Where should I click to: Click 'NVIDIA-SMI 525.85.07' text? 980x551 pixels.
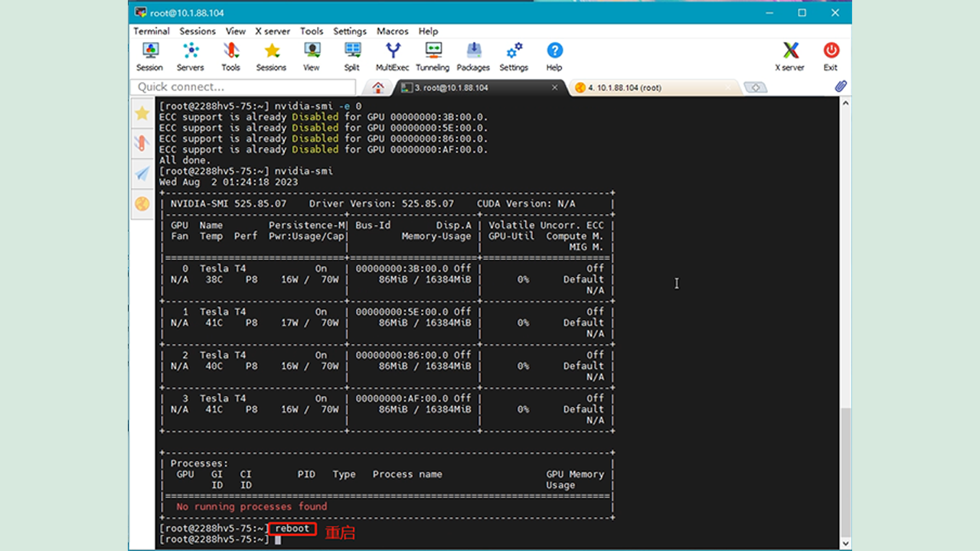click(x=228, y=204)
